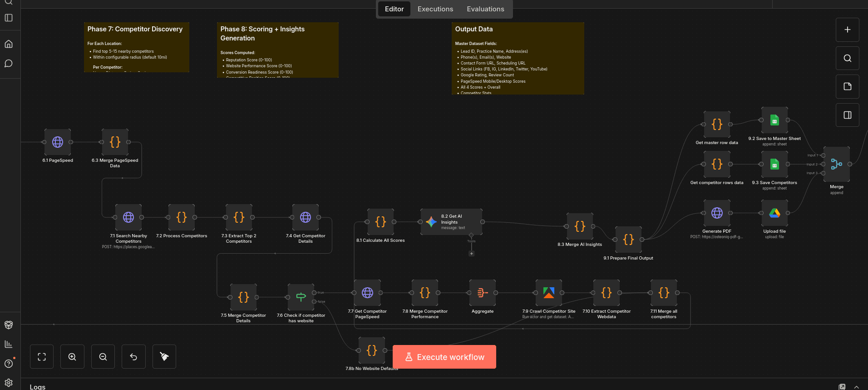
Task: Select the Output Data sticky note
Action: pos(518,59)
